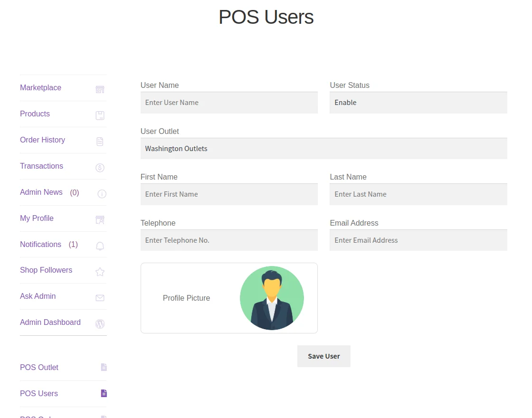Click the Enter User Name field

click(x=229, y=102)
